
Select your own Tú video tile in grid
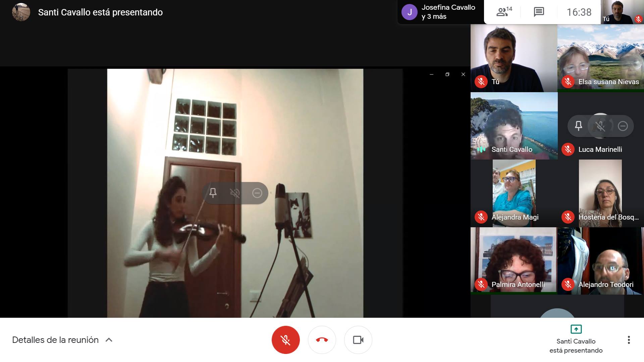(514, 58)
